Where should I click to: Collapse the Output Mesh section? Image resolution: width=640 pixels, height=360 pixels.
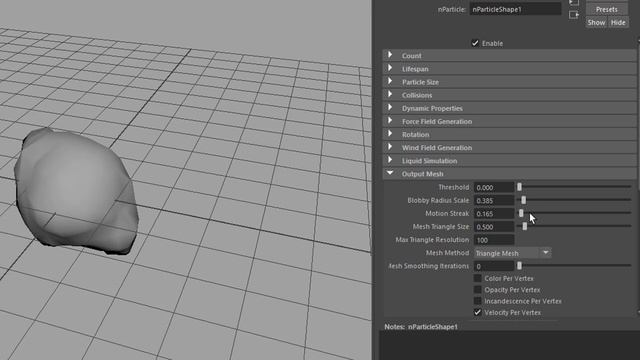tap(509, 173)
